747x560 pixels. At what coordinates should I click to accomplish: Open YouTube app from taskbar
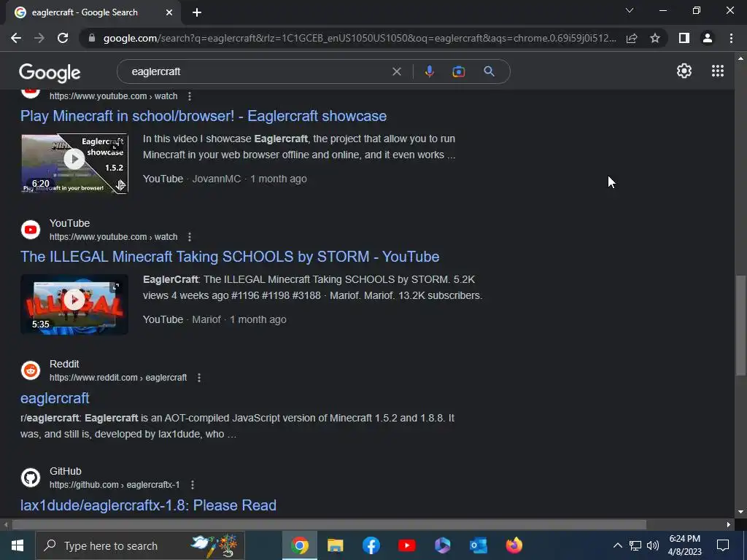click(407, 545)
